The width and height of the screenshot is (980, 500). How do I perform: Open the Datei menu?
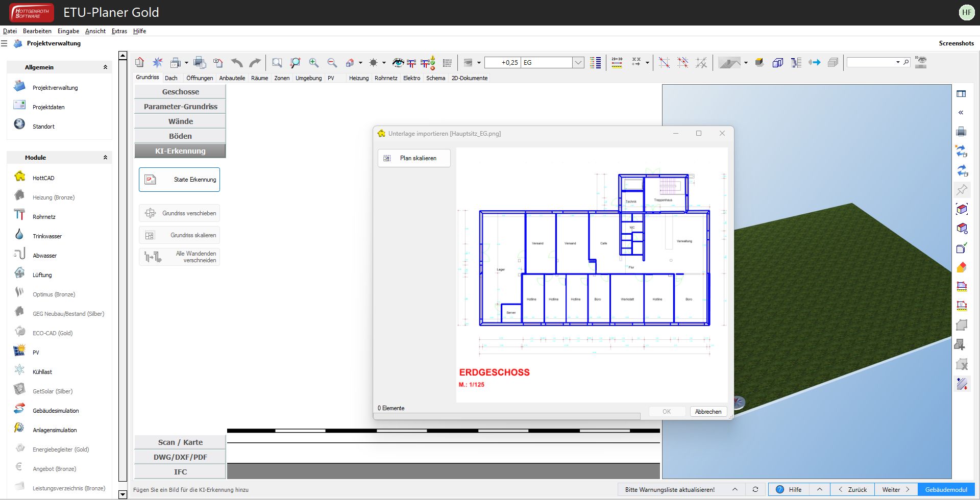[x=10, y=31]
